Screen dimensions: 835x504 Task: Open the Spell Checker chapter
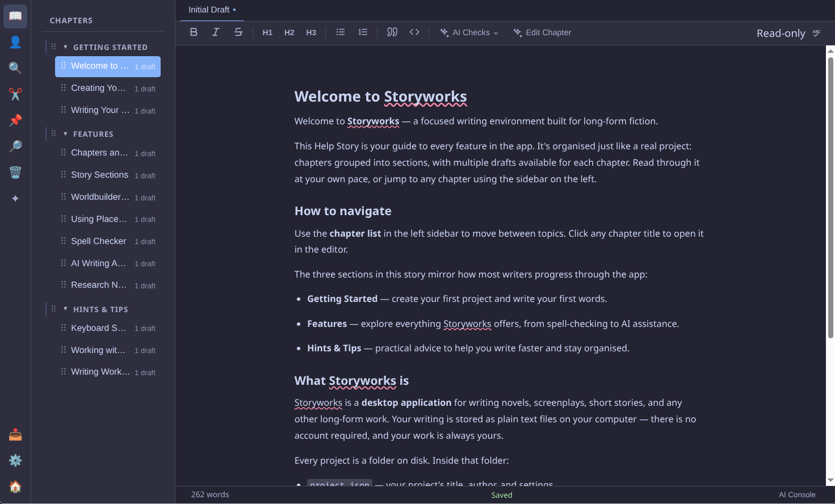pyautogui.click(x=108, y=241)
